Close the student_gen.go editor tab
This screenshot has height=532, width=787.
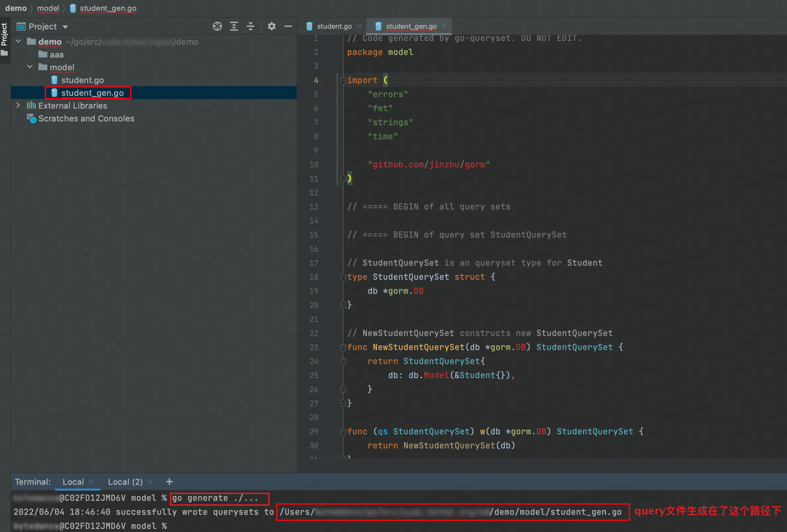[444, 26]
